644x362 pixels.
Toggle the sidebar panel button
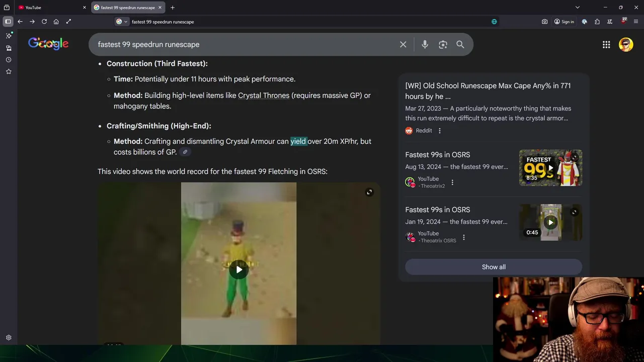8,22
